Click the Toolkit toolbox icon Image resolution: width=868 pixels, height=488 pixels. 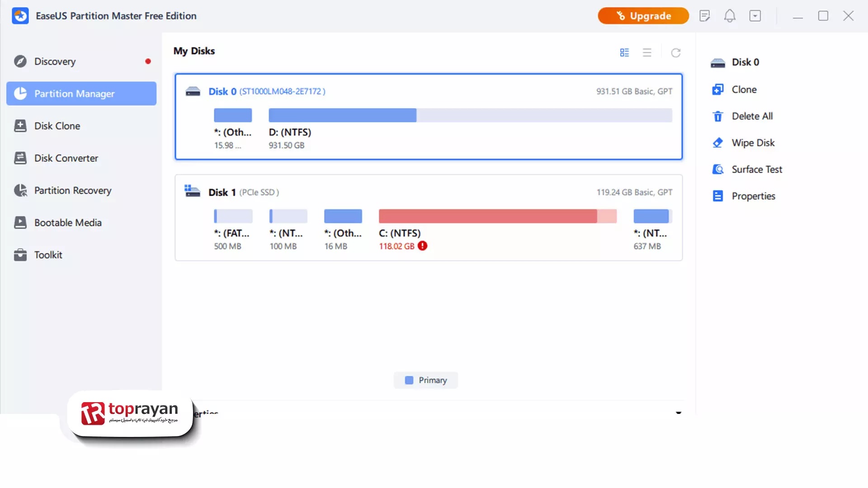coord(20,255)
